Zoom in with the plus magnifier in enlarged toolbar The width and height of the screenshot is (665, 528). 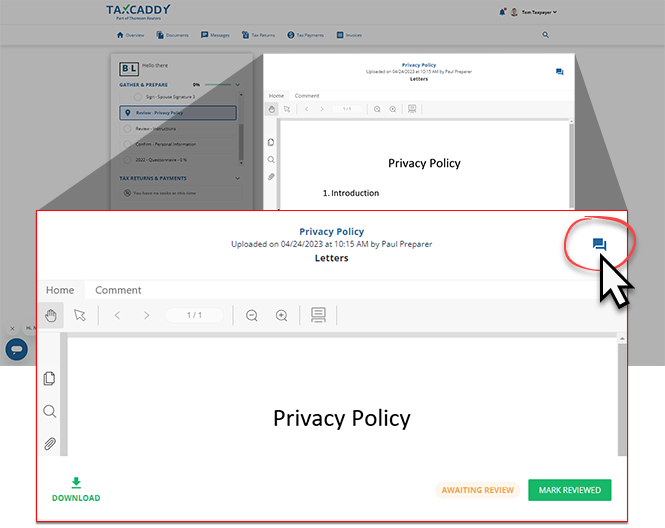point(282,315)
